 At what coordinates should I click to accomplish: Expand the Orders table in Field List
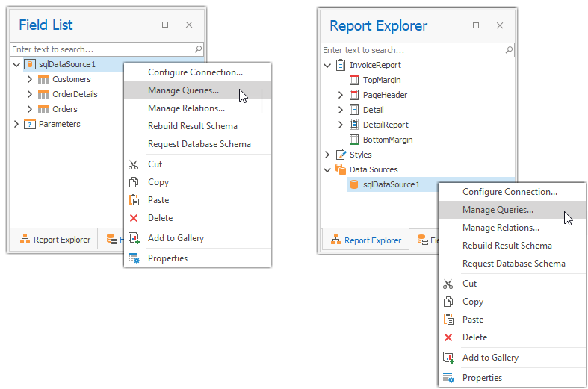30,109
